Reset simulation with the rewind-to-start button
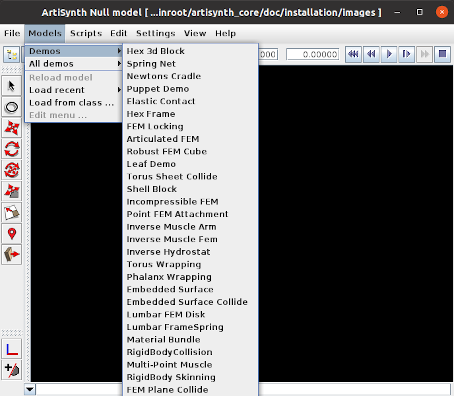The width and height of the screenshot is (454, 396). click(353, 54)
